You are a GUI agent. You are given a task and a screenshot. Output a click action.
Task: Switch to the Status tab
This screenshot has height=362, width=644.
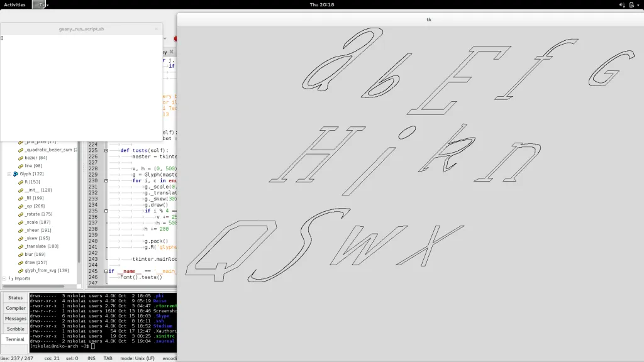[15, 298]
